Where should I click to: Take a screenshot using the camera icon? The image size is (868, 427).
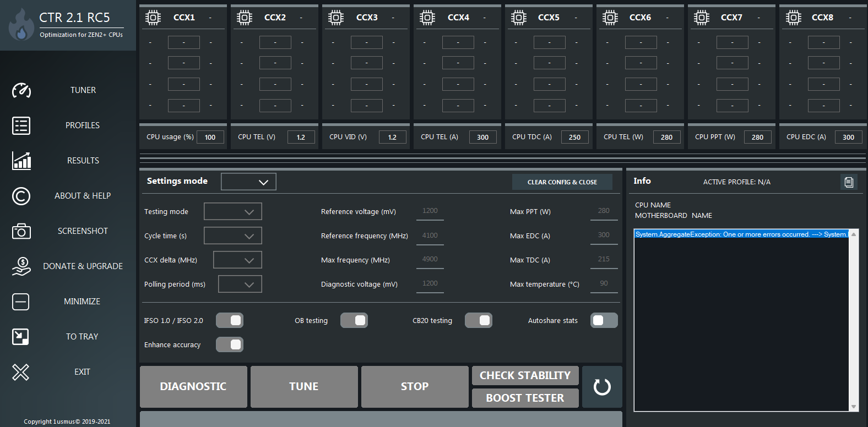(x=21, y=231)
